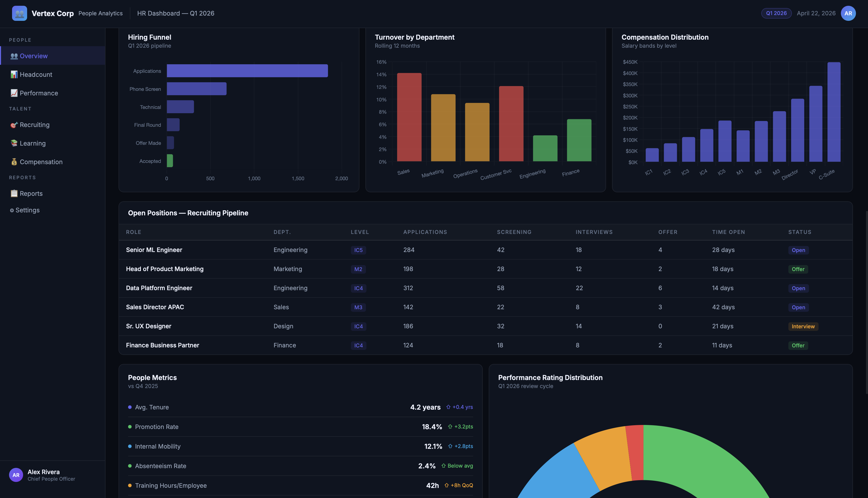Click the C-Suite compensation bar

click(x=834, y=112)
